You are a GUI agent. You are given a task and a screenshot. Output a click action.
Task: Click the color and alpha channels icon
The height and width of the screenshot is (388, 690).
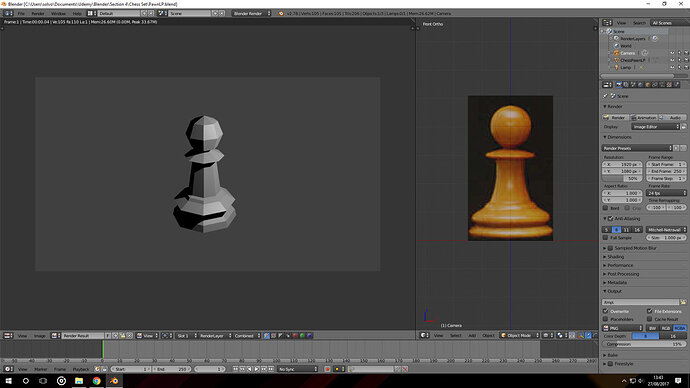[x=267, y=336]
